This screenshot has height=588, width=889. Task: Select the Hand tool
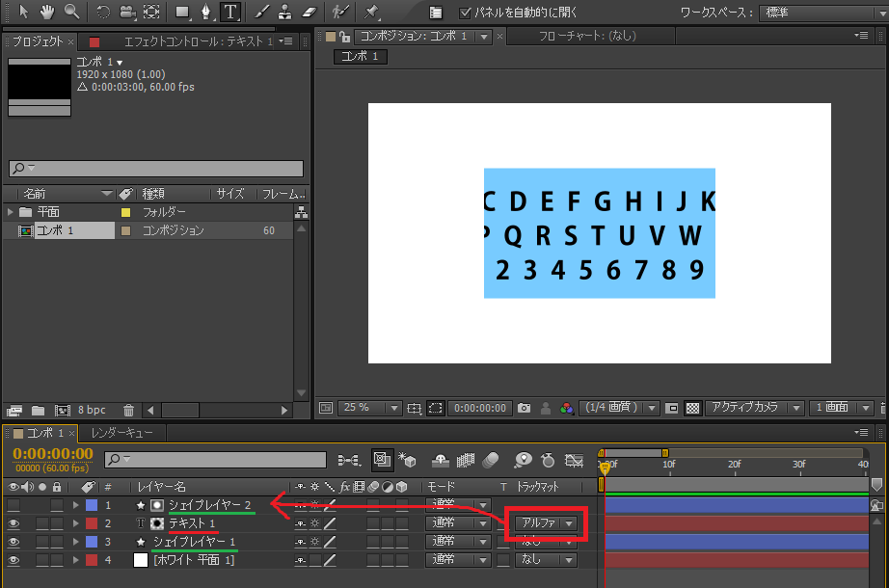pyautogui.click(x=46, y=12)
